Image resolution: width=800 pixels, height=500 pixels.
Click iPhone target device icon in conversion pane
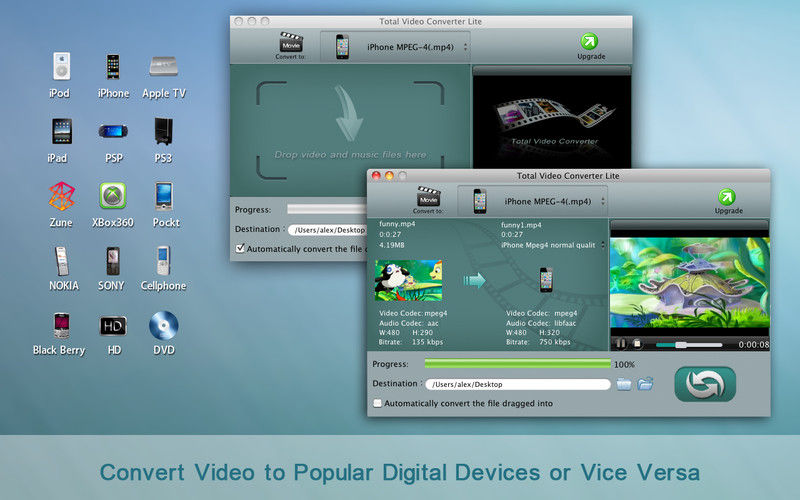pyautogui.click(x=546, y=280)
